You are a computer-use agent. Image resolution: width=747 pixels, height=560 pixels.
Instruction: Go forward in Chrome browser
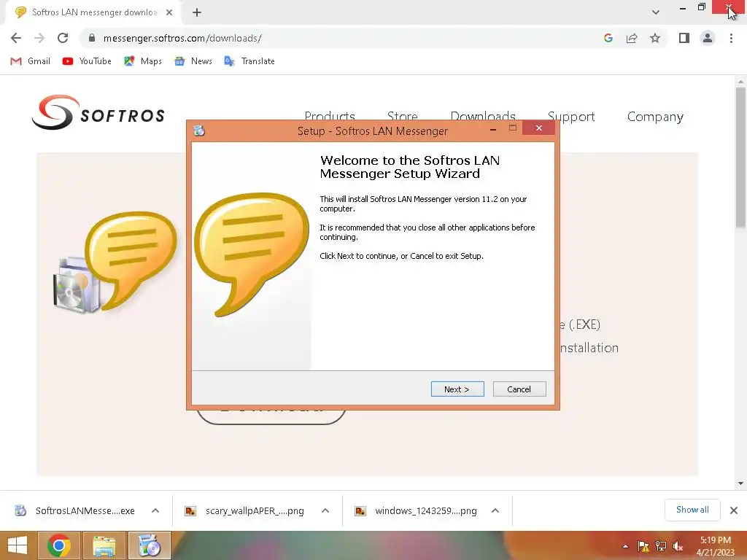pos(39,38)
